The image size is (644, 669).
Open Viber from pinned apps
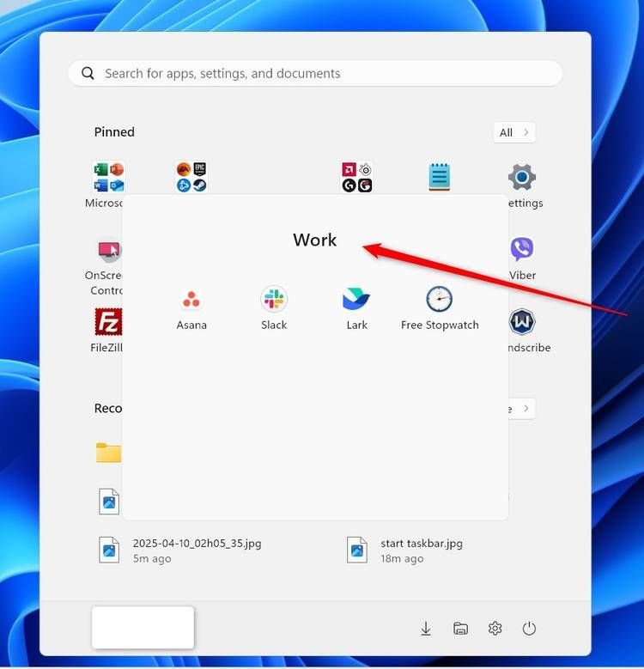[522, 257]
